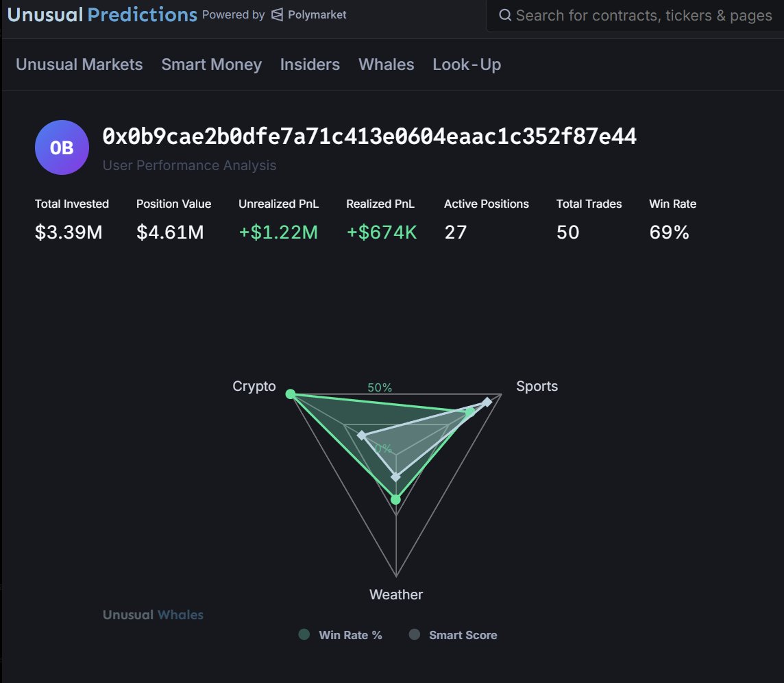The width and height of the screenshot is (784, 683).
Task: Click the Active Positions count 27
Action: tap(456, 232)
